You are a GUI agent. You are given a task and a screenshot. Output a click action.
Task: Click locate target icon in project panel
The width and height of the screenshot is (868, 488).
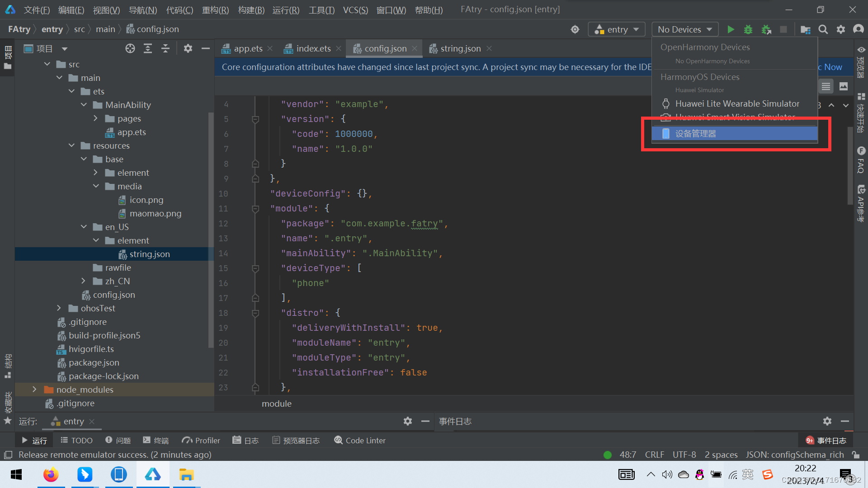click(130, 48)
